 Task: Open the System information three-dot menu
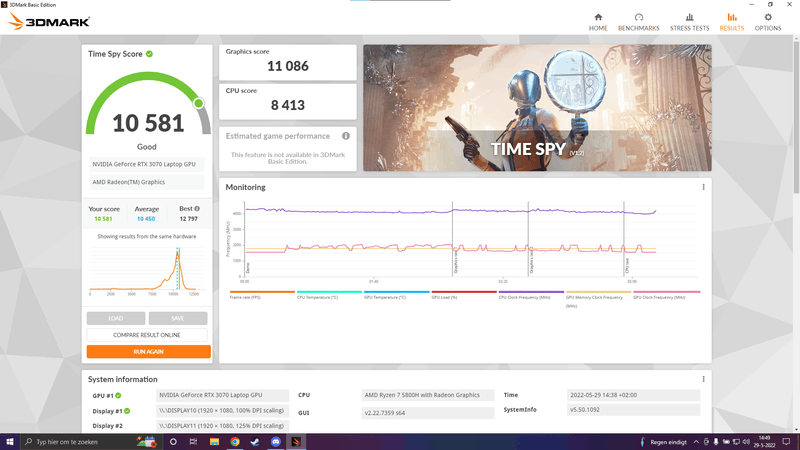pyautogui.click(x=703, y=379)
